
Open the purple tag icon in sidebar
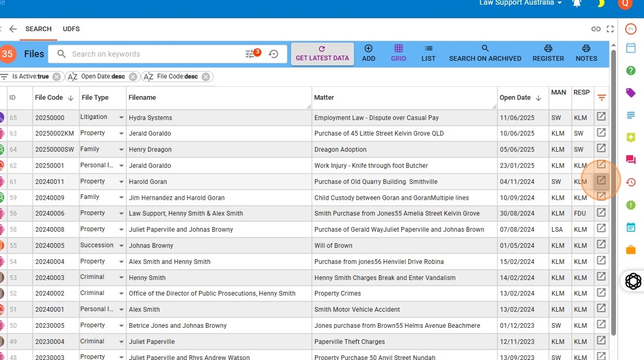click(x=631, y=93)
